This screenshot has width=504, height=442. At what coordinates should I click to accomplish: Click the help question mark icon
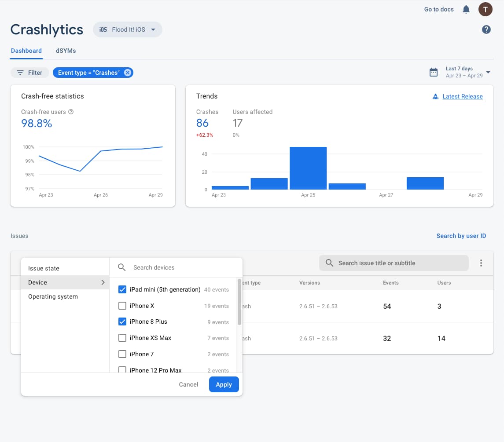tap(486, 29)
